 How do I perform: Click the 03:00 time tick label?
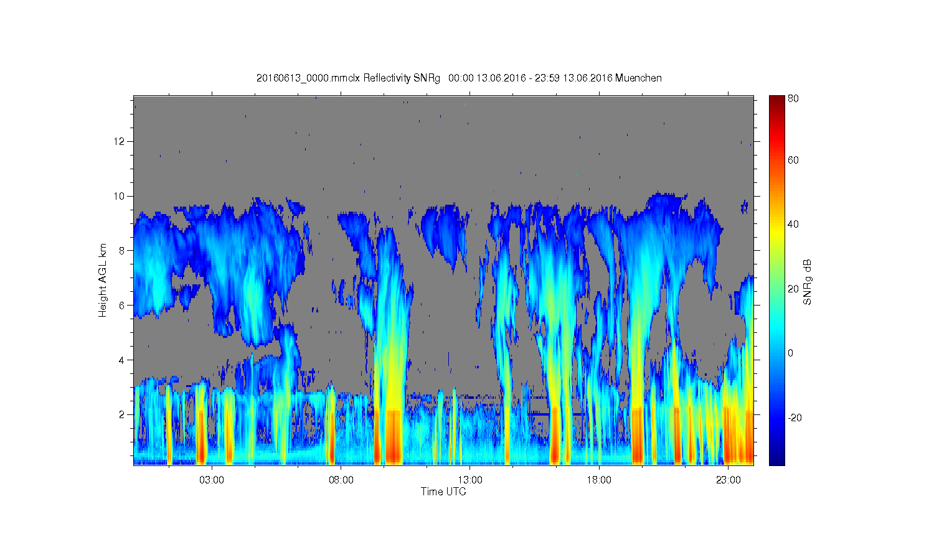(x=212, y=480)
